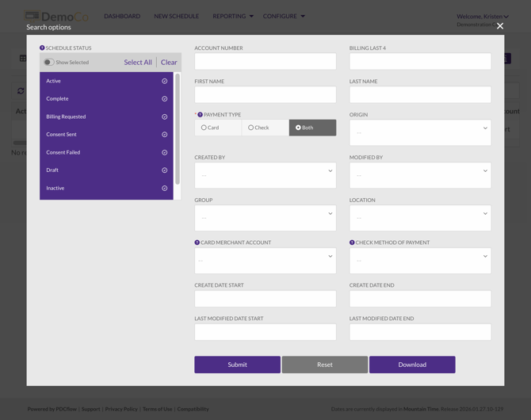The height and width of the screenshot is (420, 531).
Task: Click the Payment Type help icon
Action: pyautogui.click(x=200, y=114)
